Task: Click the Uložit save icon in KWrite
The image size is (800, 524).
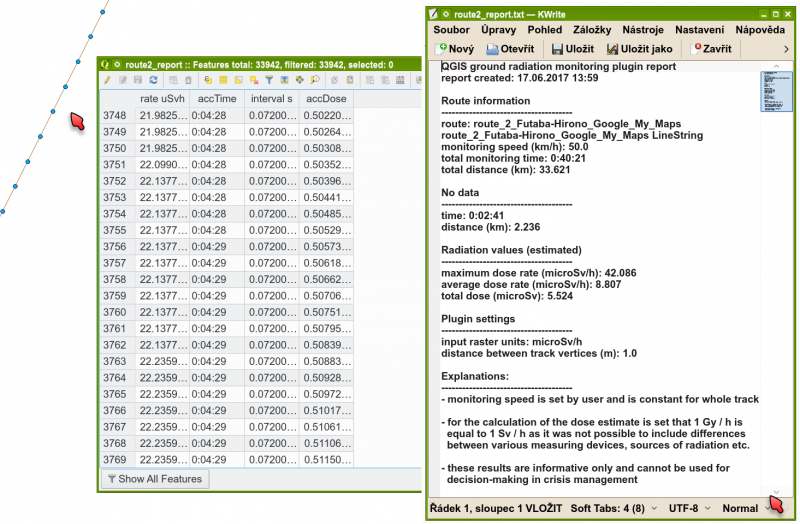Action: point(572,48)
